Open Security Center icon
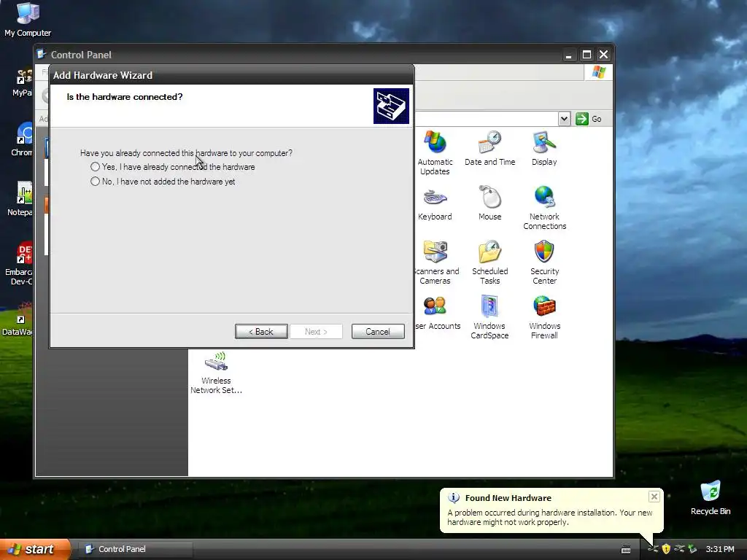The width and height of the screenshot is (747, 560). 544,262
